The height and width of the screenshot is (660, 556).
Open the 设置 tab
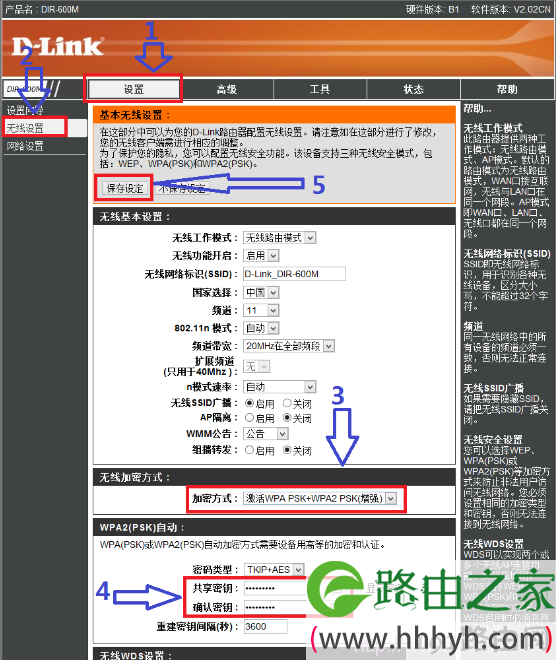coord(134,89)
